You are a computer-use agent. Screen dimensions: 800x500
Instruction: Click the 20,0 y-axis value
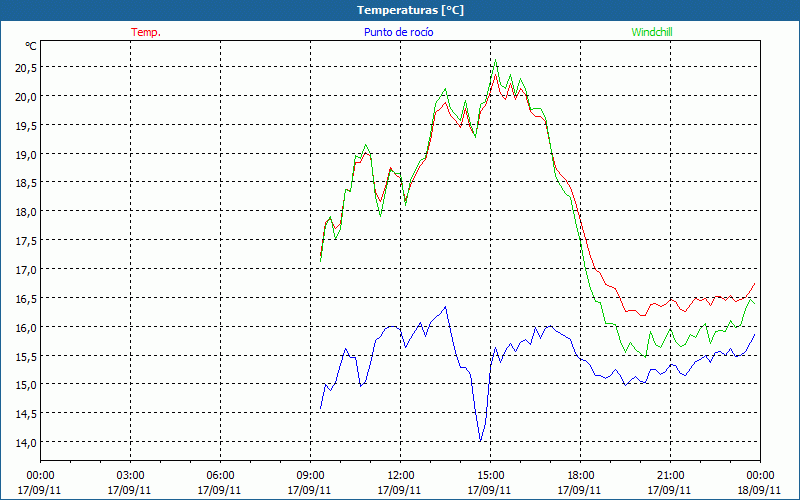point(25,97)
